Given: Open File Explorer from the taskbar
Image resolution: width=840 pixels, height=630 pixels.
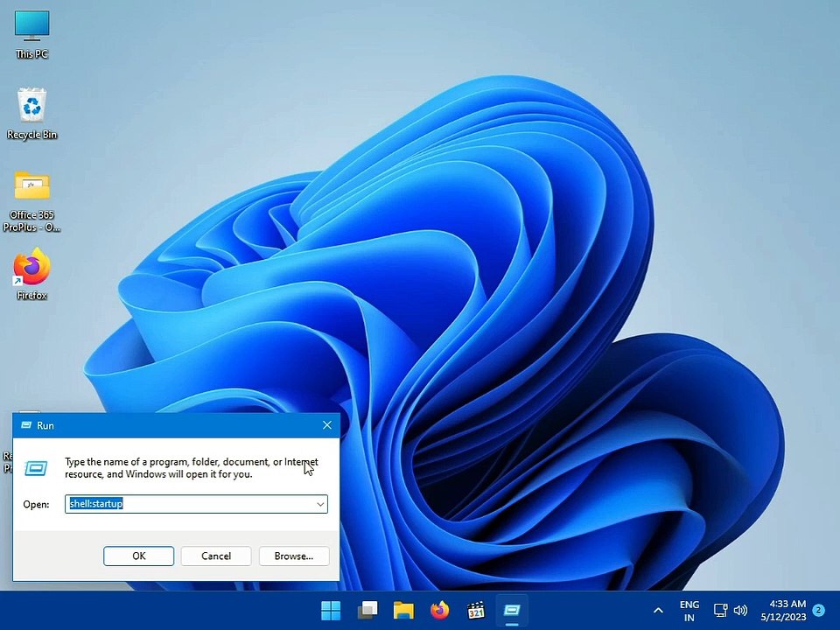Looking at the screenshot, I should pos(403,610).
